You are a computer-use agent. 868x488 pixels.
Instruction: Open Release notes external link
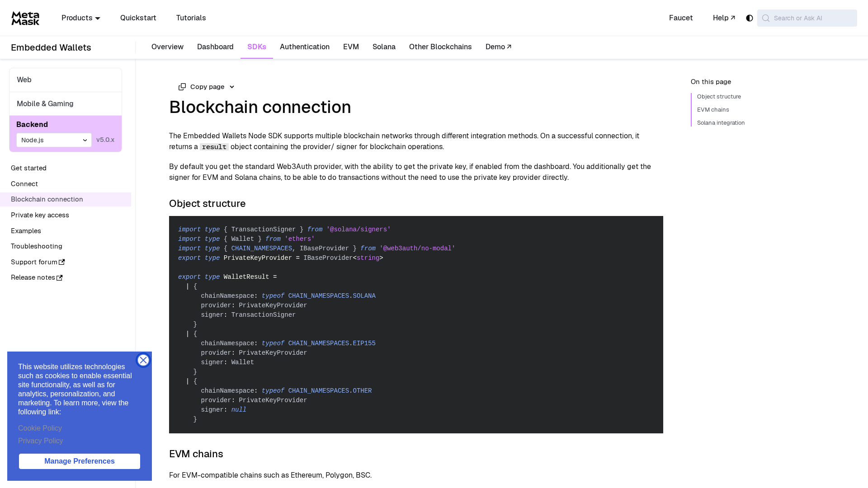click(x=37, y=277)
